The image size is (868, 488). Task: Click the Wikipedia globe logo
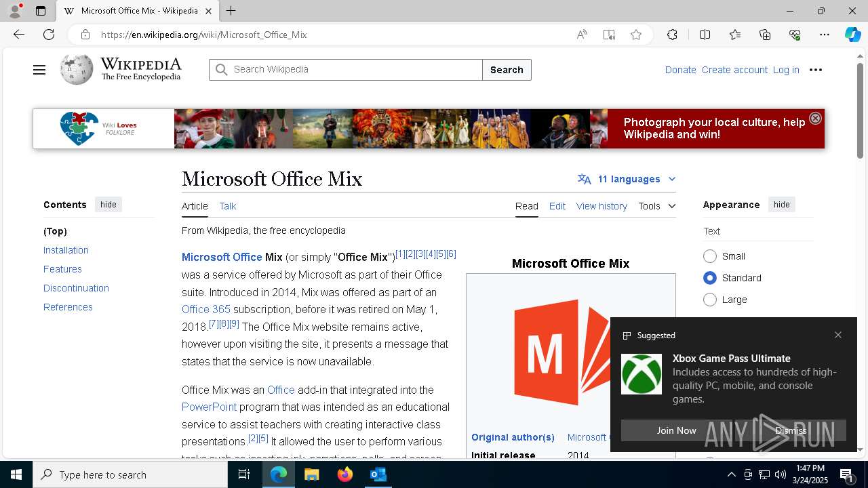[77, 69]
